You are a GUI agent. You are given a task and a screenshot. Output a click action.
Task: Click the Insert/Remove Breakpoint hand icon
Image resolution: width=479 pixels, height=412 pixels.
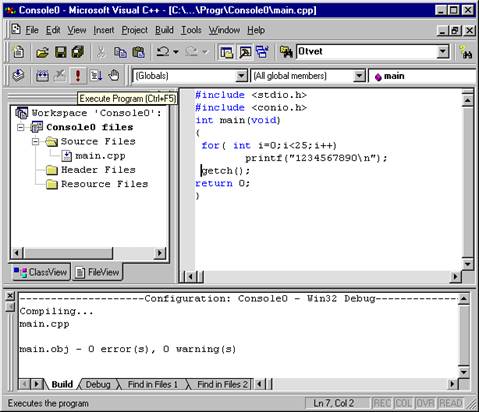[x=114, y=76]
